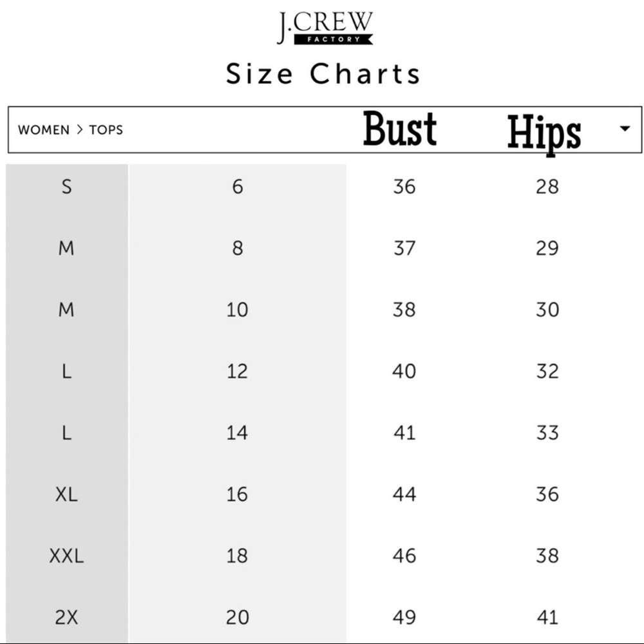Click the TOPS breadcrumb label
The height and width of the screenshot is (644, 644).
click(106, 130)
